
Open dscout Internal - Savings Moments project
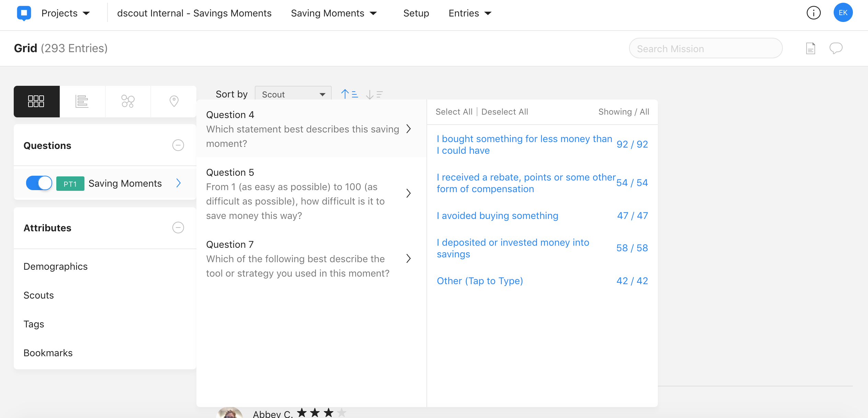point(194,13)
